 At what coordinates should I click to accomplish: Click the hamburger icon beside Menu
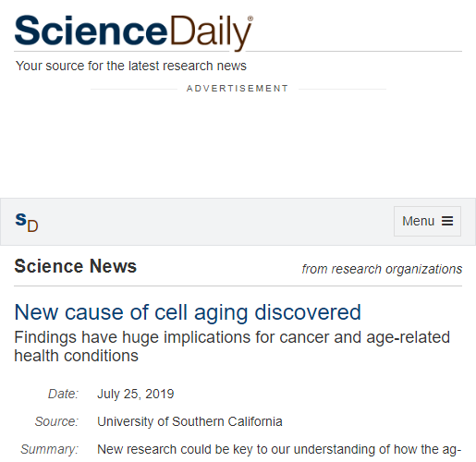click(447, 221)
